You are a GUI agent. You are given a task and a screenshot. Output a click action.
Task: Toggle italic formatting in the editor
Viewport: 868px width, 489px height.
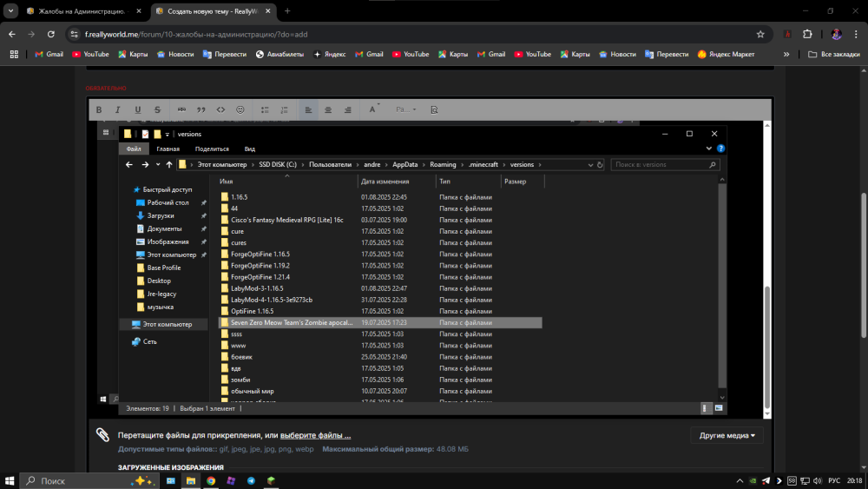(x=117, y=109)
